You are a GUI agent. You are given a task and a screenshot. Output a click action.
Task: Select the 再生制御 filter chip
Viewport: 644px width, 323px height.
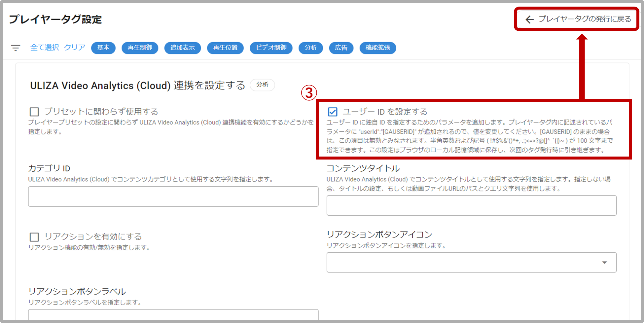click(x=140, y=48)
